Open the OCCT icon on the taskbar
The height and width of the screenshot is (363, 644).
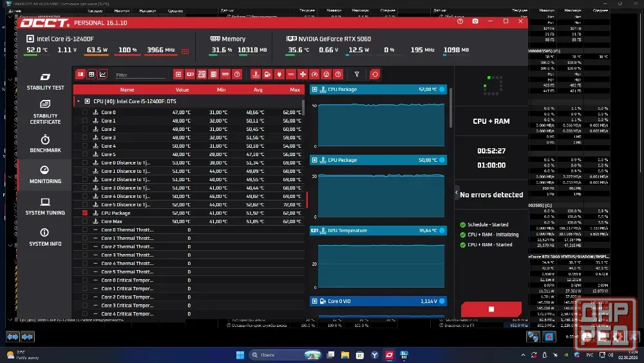pos(390,355)
